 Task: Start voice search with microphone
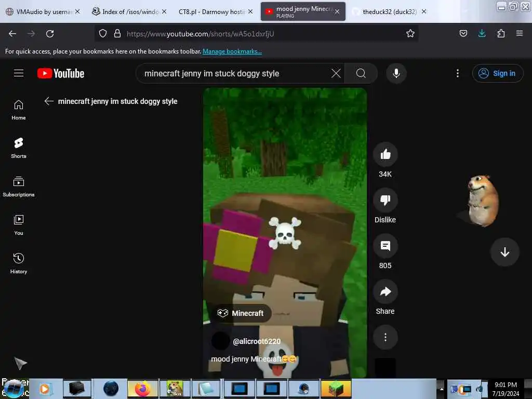(x=396, y=73)
